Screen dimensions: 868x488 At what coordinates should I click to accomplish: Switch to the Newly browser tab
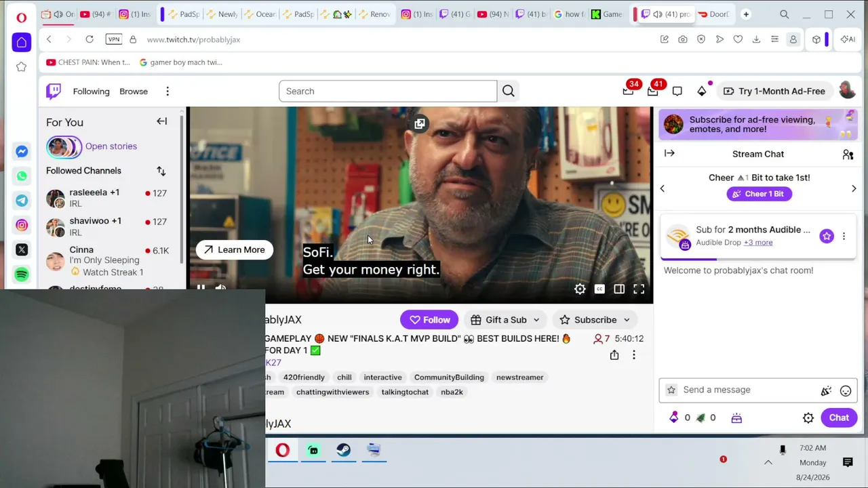click(222, 14)
